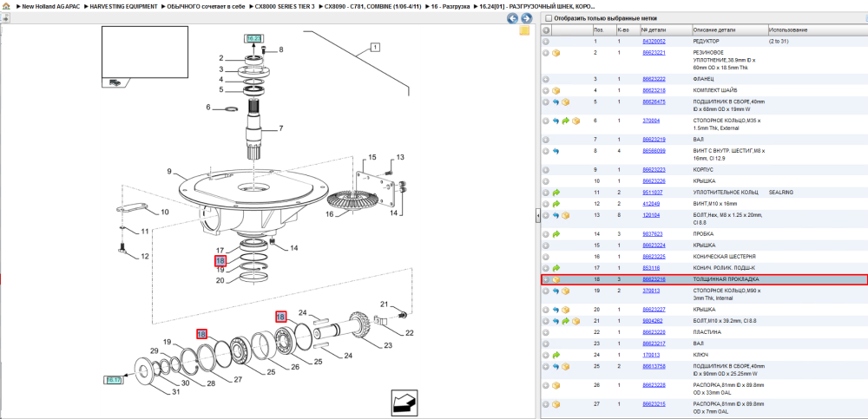Toggle the round select button in the РЕДУКТОР row
Viewport: 868px width, 419px height.
point(546,42)
